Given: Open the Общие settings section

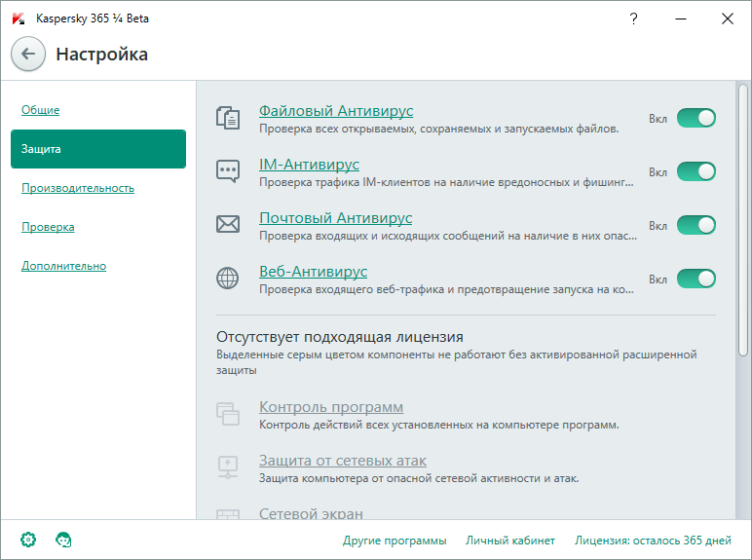Looking at the screenshot, I should [x=41, y=110].
